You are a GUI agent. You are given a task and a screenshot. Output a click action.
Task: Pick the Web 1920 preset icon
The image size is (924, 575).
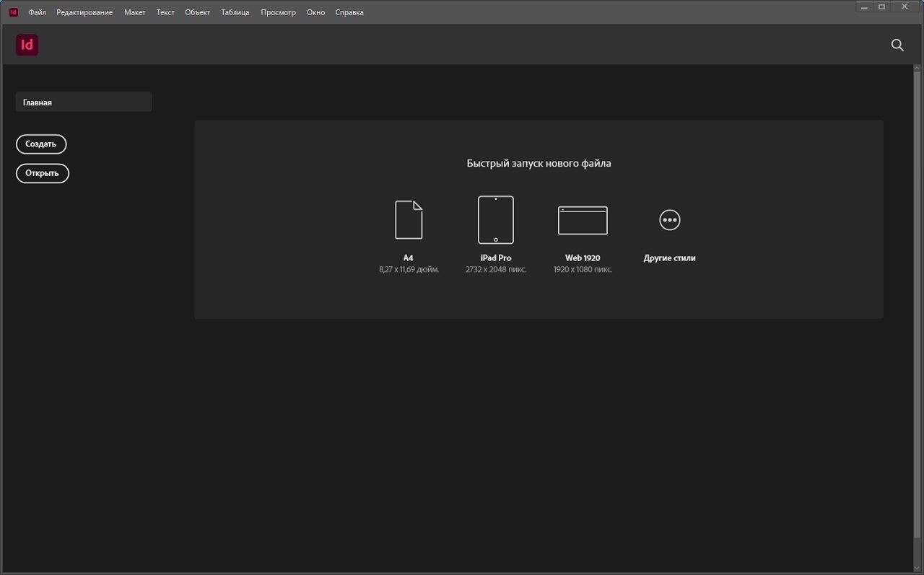(x=583, y=221)
